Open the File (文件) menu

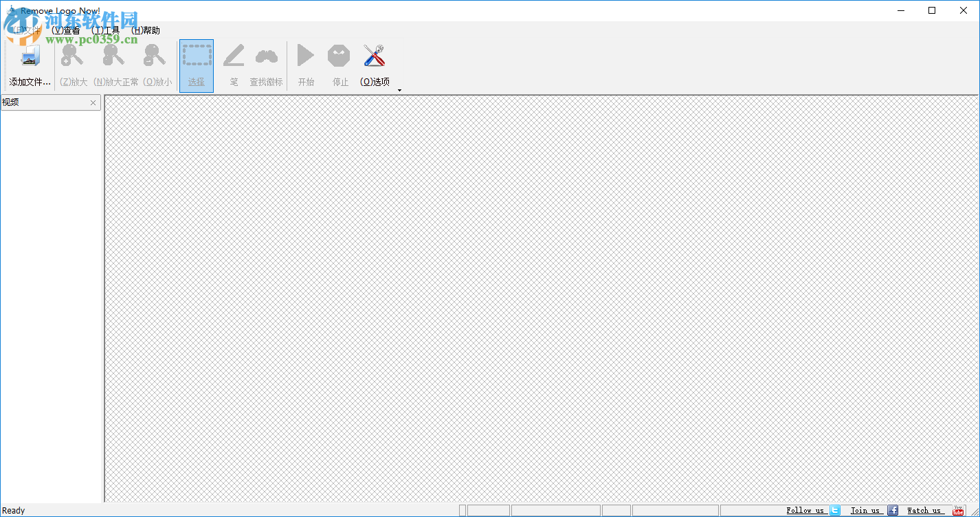click(26, 30)
